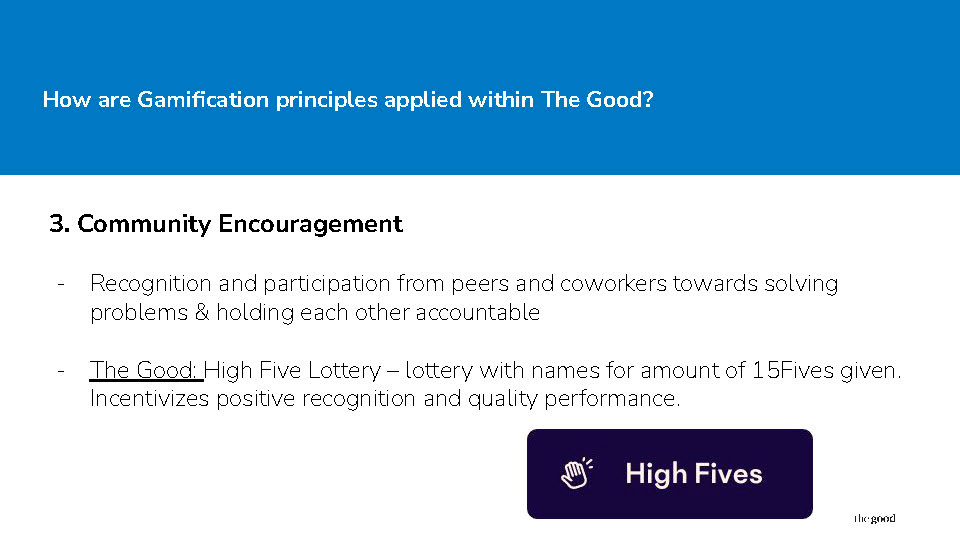Click the 'Recognition and participation' bullet text
Screen dimensions: 960x540
463,298
